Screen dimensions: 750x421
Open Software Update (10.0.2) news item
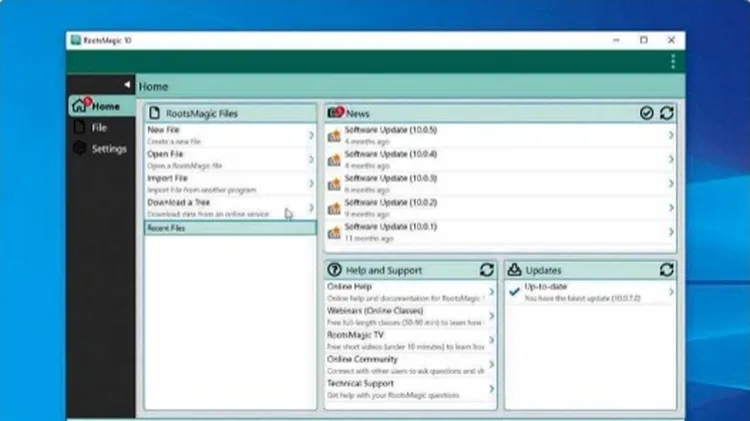click(x=500, y=208)
